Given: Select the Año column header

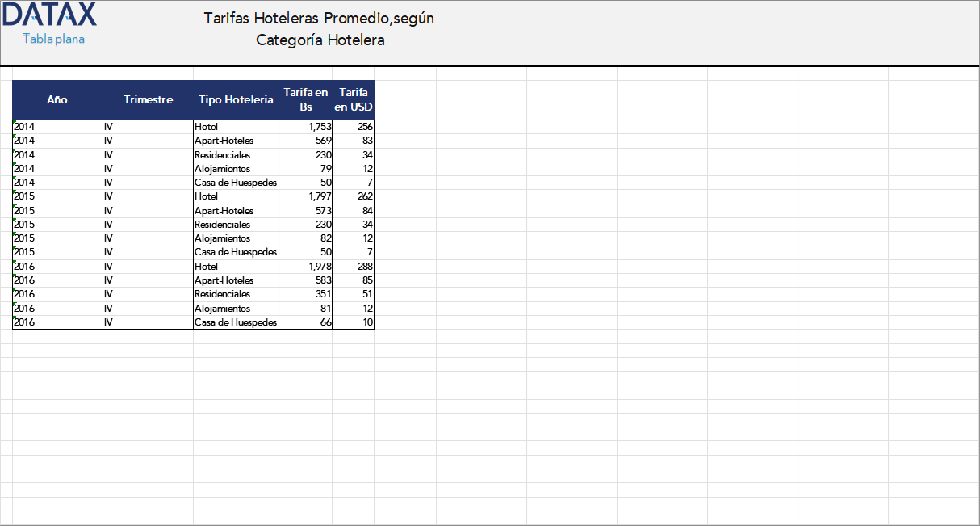Looking at the screenshot, I should click(x=57, y=100).
